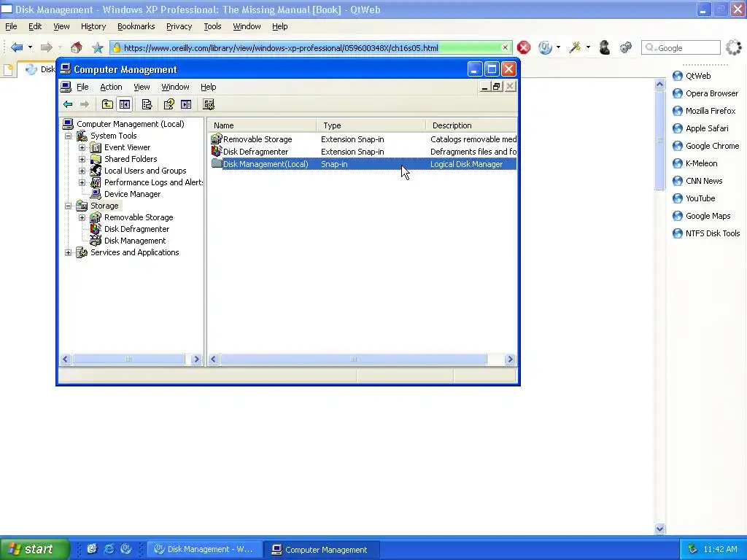
Task: Click the clear X button in address bar
Action: [x=505, y=47]
